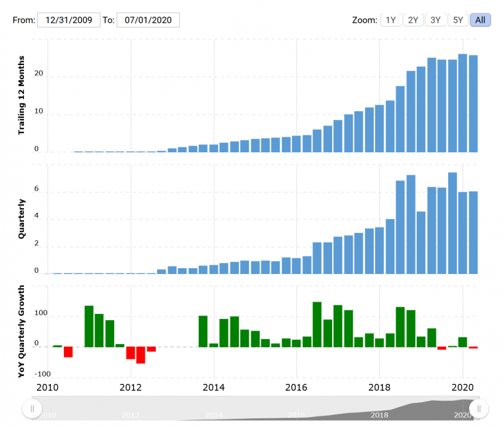Click the From date input field

click(x=68, y=19)
